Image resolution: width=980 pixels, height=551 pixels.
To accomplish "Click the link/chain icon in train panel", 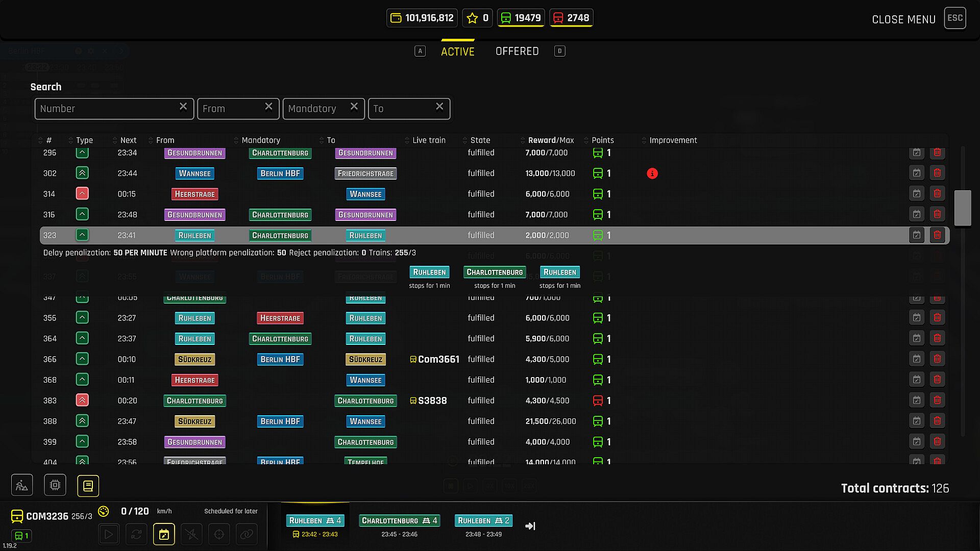I will tap(247, 534).
